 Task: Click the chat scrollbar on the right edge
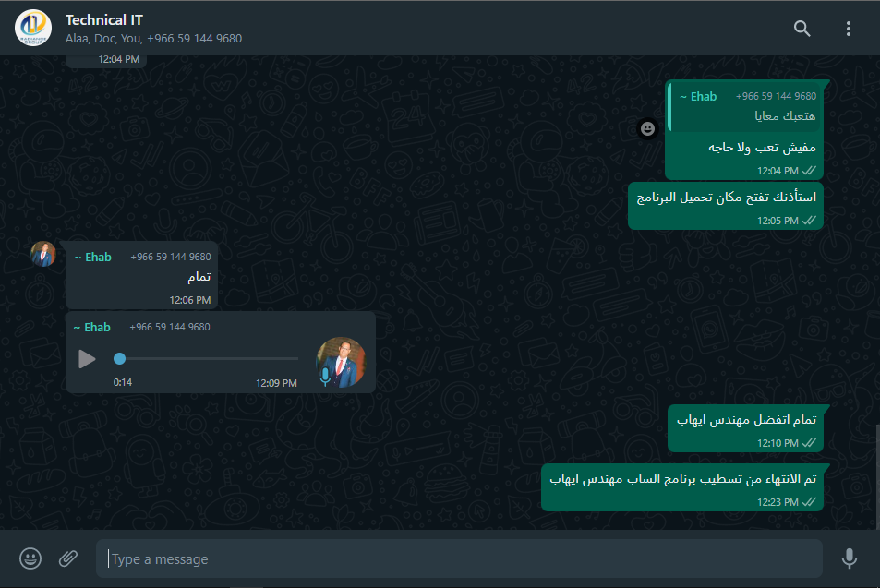[x=877, y=477]
